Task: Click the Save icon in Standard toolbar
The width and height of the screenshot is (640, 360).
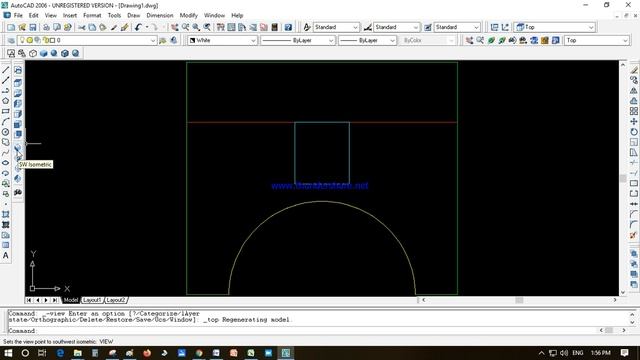Action: (33, 27)
